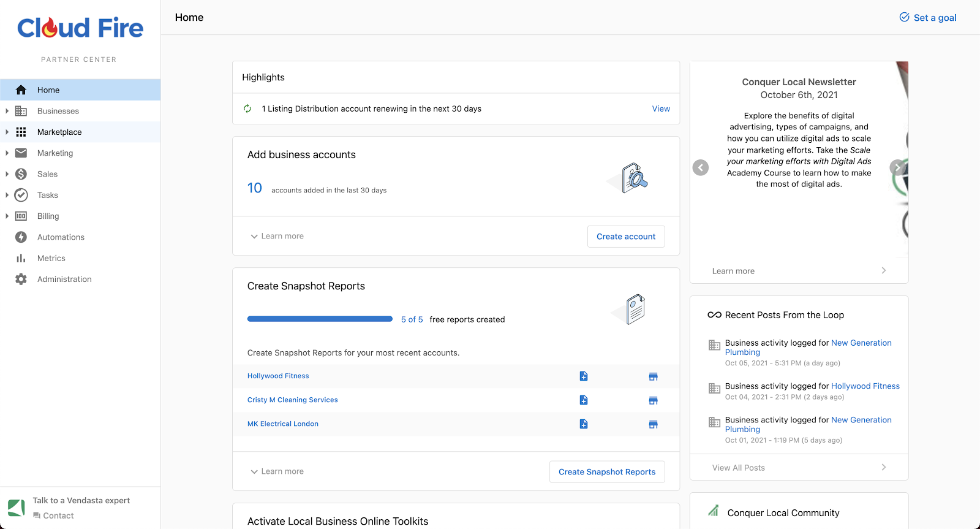Expand the Sales menu arrow
980x529 pixels.
(7, 174)
